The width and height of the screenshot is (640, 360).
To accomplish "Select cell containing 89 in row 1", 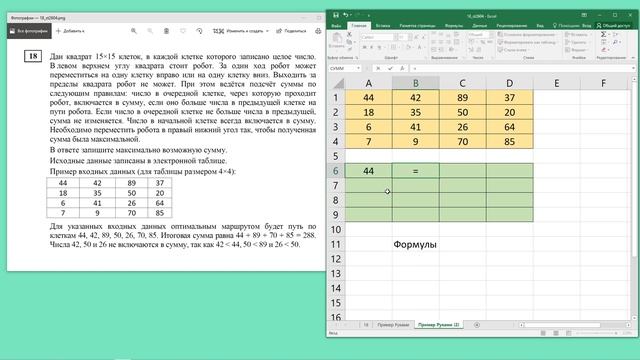I will (x=462, y=98).
